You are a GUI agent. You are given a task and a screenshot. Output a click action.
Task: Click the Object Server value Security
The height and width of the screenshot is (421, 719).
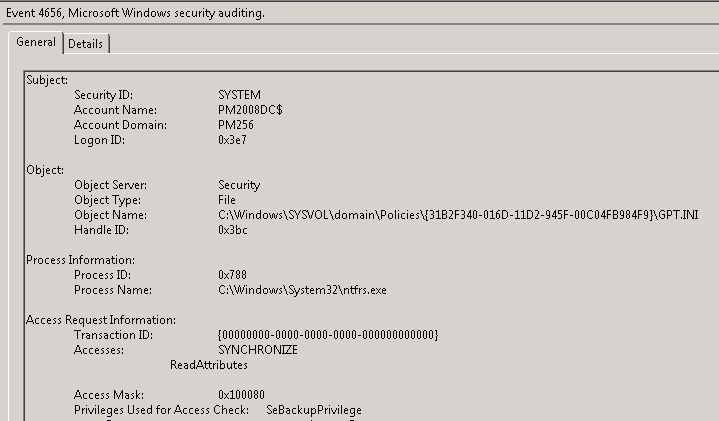click(x=239, y=185)
